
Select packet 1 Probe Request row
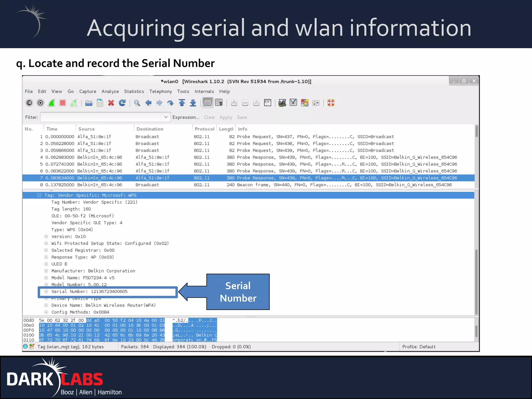pos(248,137)
